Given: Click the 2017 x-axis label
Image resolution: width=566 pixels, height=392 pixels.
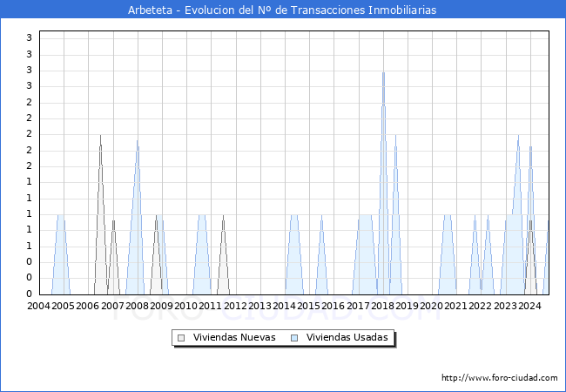Looking at the screenshot, I should tap(358, 306).
